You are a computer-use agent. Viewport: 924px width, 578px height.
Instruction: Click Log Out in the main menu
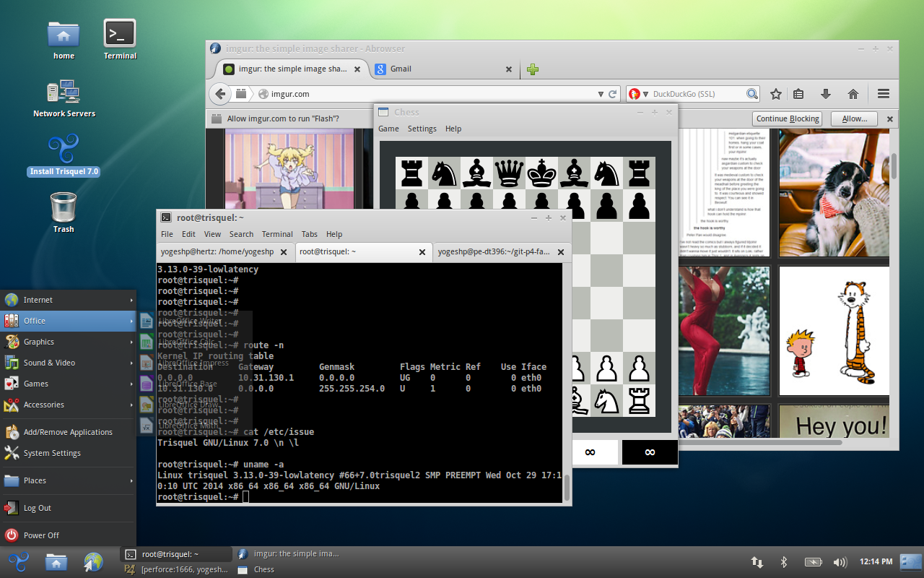coord(69,508)
